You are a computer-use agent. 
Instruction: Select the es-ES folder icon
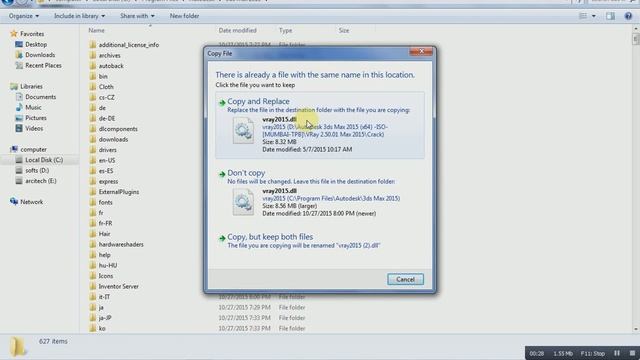(93, 171)
